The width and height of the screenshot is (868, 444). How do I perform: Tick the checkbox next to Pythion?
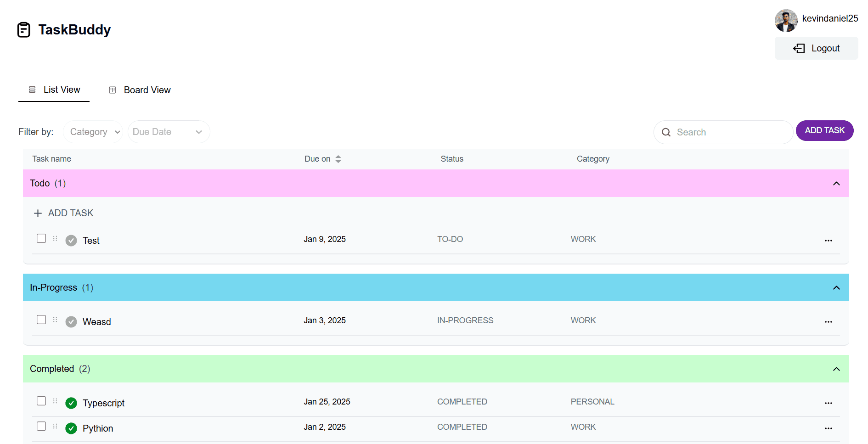41,426
